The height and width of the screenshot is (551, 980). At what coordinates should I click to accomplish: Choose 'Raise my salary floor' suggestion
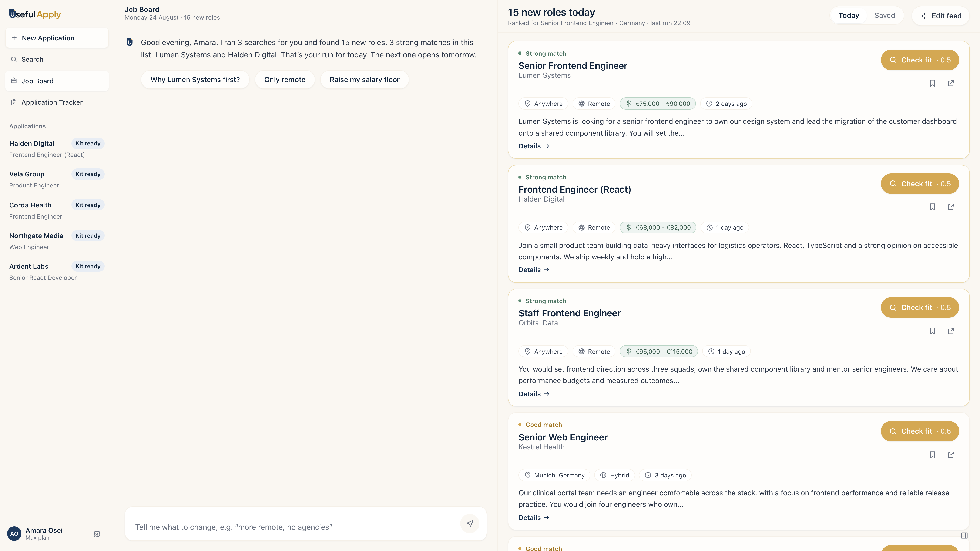365,80
